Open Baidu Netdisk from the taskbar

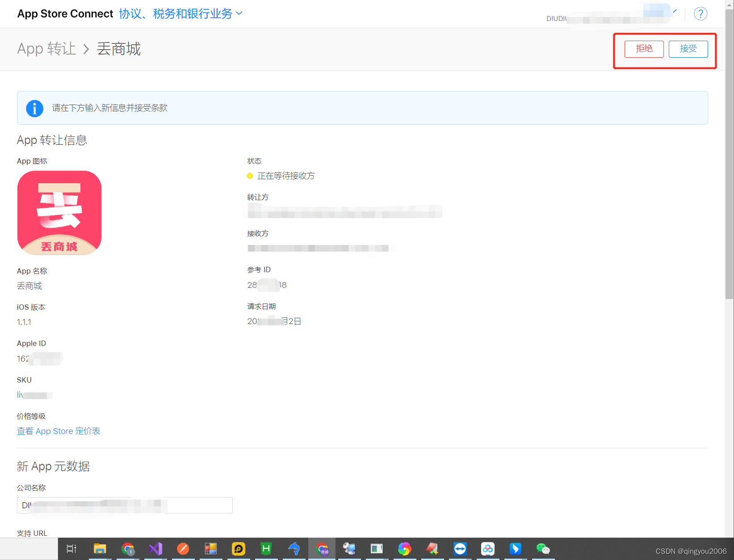[488, 549]
